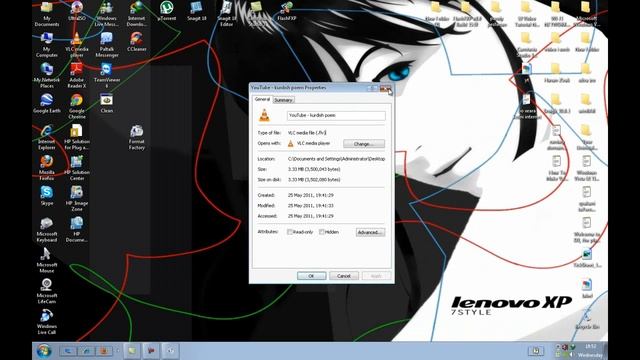Open the My Network Places icon
Screen dimensions: 640x360
47,76
